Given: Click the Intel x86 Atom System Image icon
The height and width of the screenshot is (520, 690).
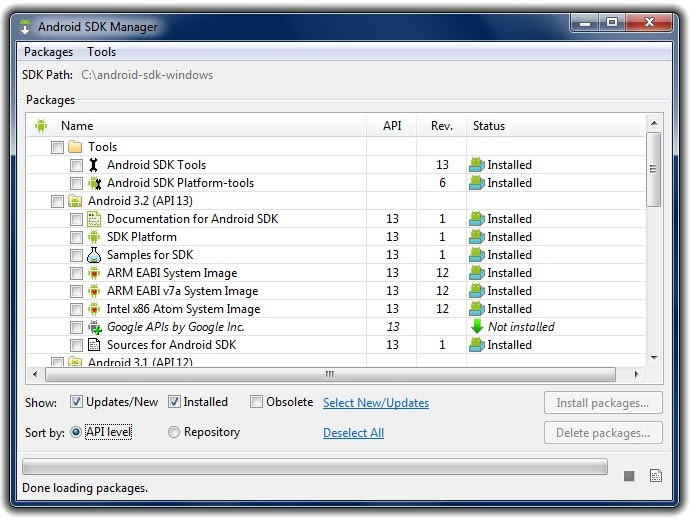Looking at the screenshot, I should click(x=94, y=309).
